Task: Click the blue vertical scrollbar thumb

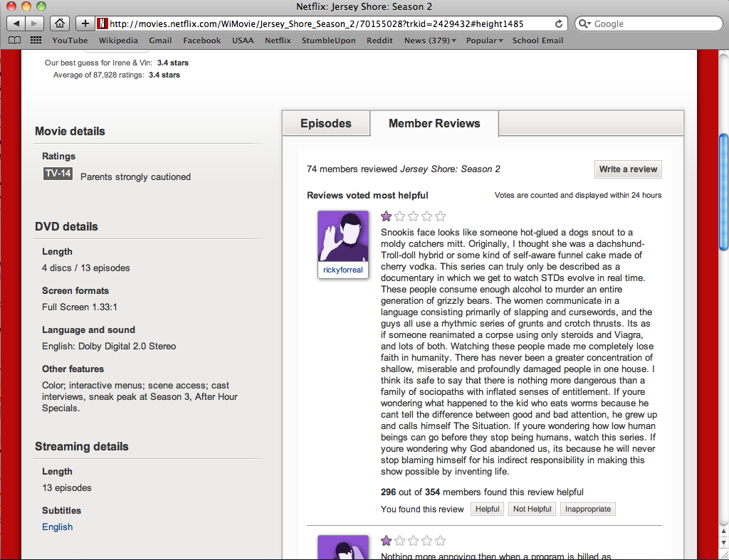Action: [x=723, y=192]
